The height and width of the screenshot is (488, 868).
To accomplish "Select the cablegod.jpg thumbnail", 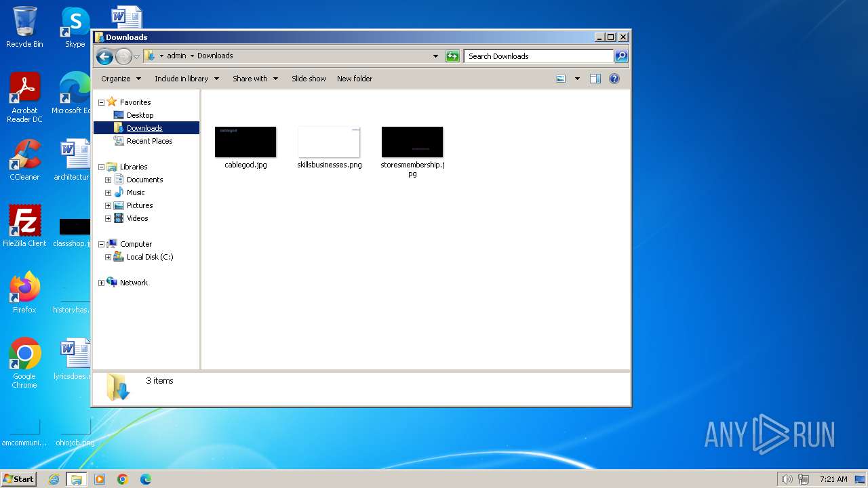I will pyautogui.click(x=245, y=142).
